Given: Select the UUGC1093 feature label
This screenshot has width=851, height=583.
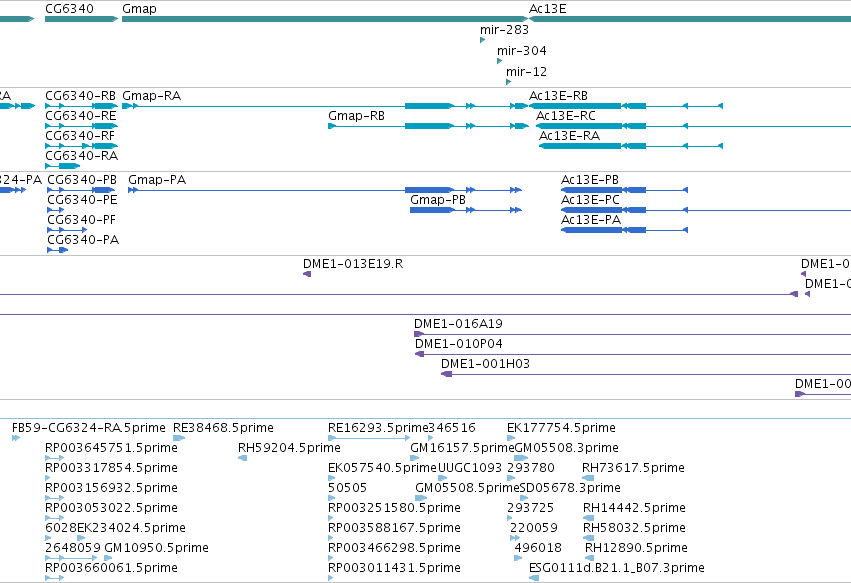Looking at the screenshot, I should coord(469,468).
